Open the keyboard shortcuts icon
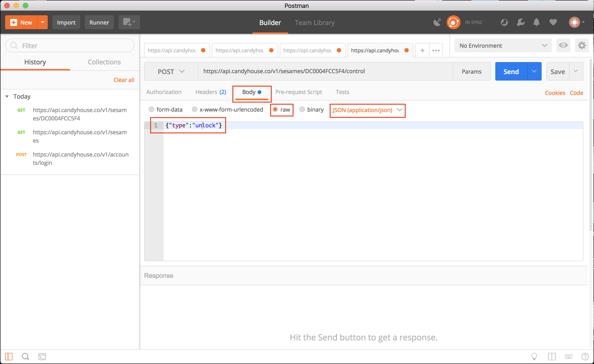The width and height of the screenshot is (594, 364). [569, 356]
